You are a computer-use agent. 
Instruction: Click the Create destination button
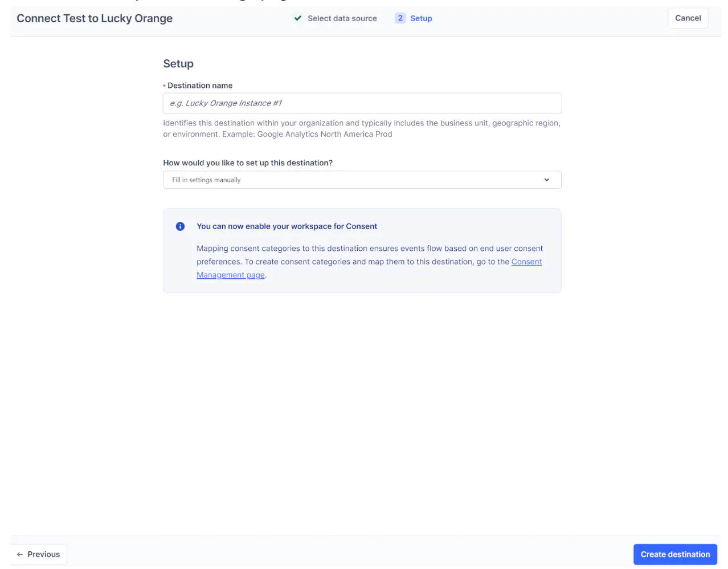(x=674, y=554)
